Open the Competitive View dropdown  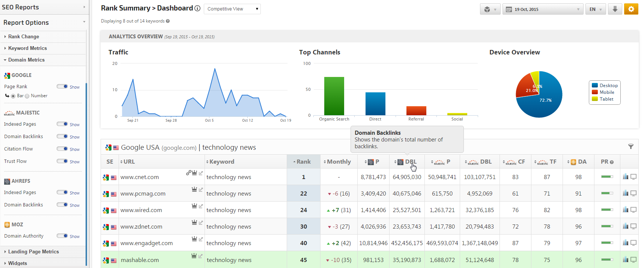[x=232, y=9]
